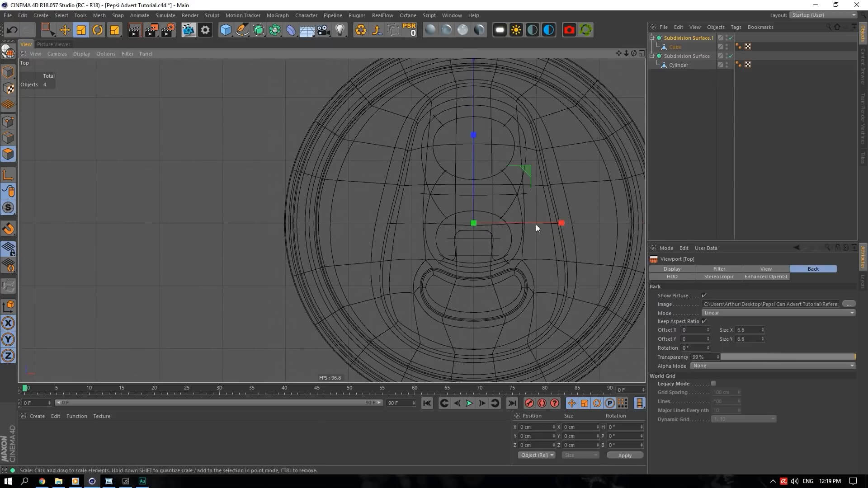This screenshot has height=488, width=868.
Task: Adjust the Transparency slider bar
Action: pos(788,357)
